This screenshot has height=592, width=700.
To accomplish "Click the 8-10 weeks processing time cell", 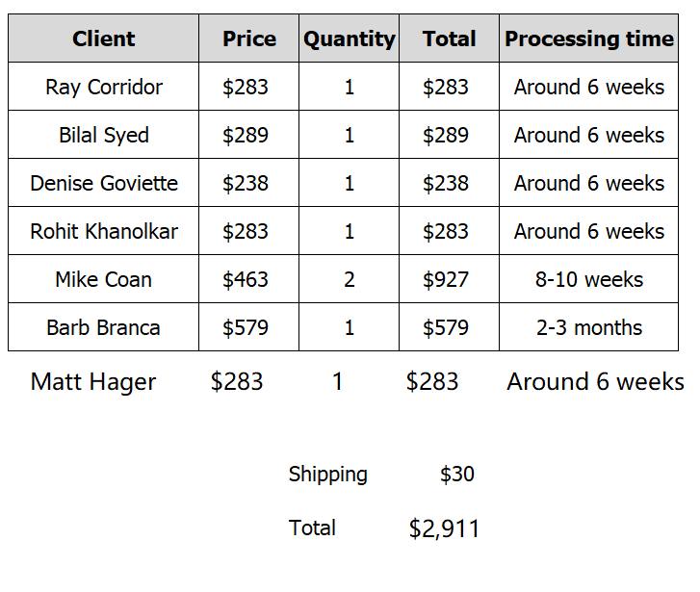I will click(x=588, y=279).
